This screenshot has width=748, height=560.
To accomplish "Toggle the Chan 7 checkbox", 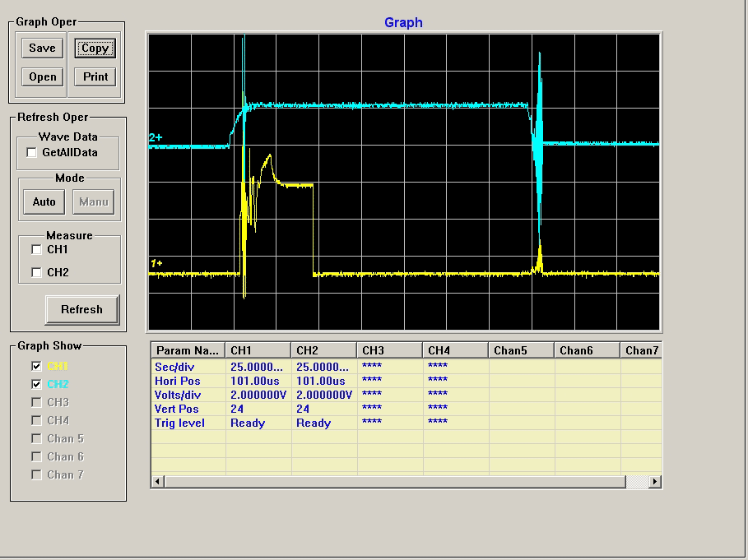I will point(36,474).
